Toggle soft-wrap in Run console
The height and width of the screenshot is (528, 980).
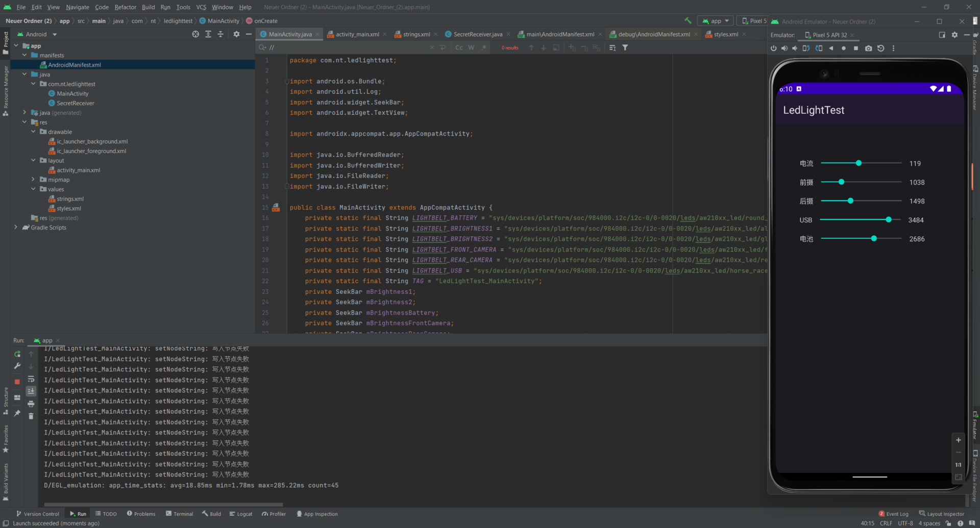coord(31,379)
